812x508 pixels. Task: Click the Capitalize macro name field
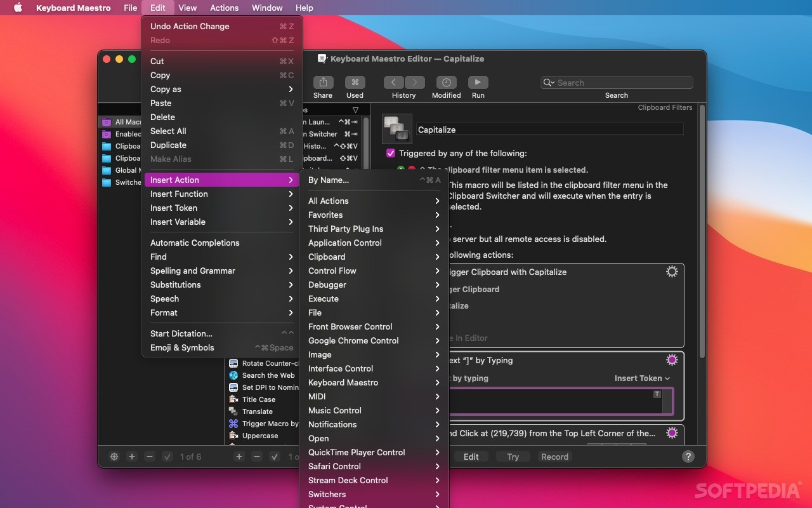549,130
